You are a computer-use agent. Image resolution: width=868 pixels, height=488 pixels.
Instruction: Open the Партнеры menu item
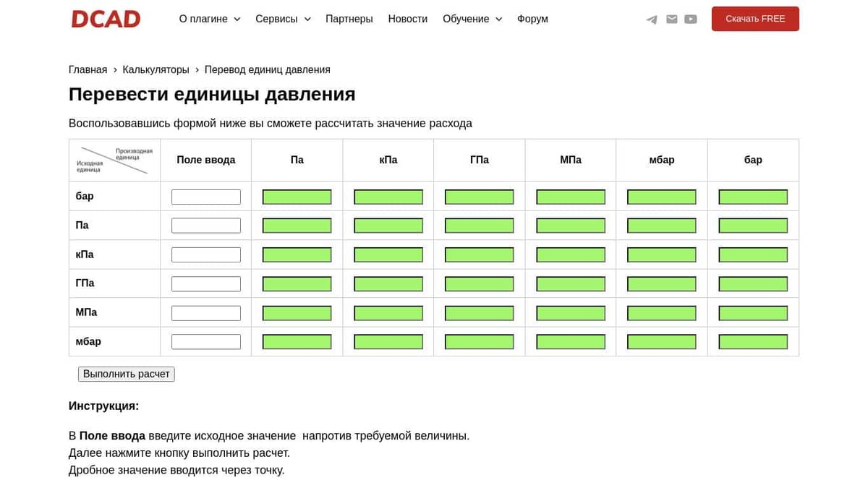[x=349, y=19]
